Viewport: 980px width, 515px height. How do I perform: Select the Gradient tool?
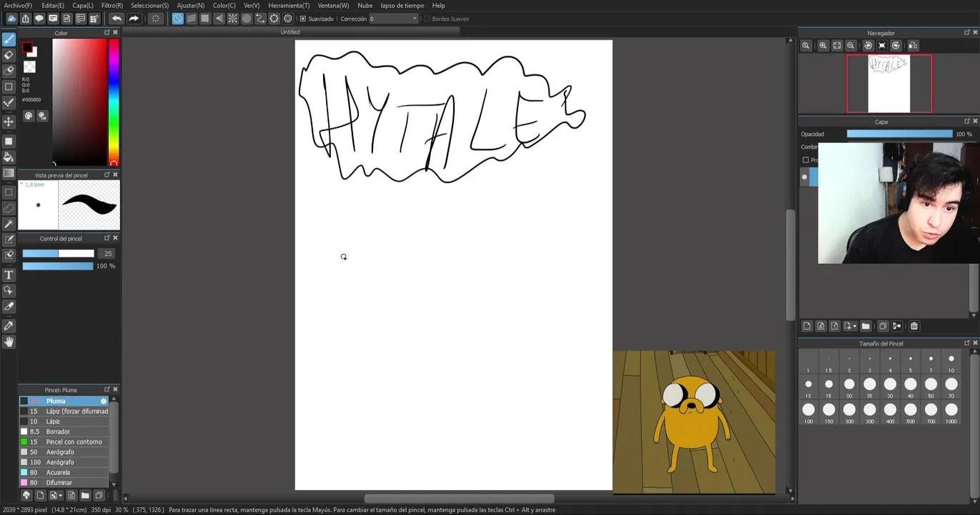click(x=9, y=173)
